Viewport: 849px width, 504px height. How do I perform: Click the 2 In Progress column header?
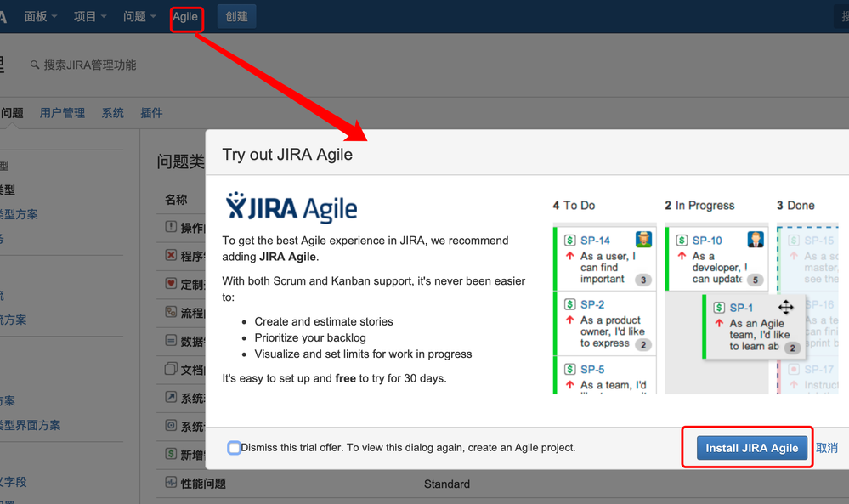click(x=699, y=205)
